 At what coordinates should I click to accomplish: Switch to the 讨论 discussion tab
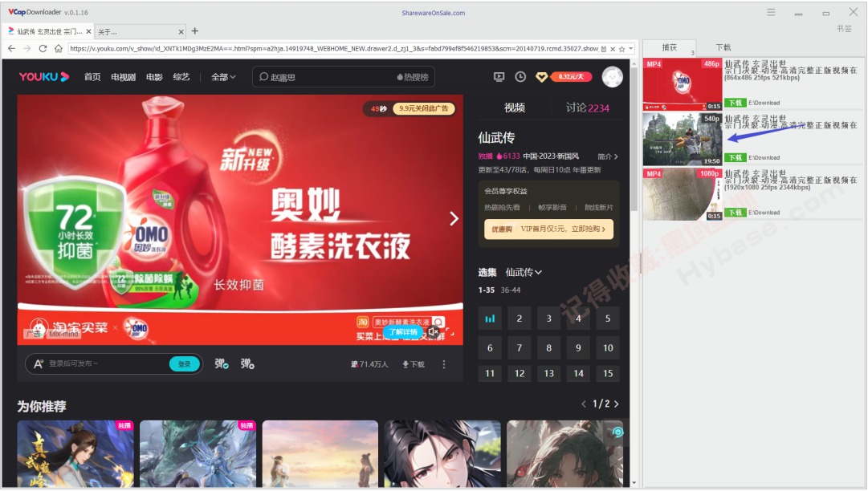click(587, 108)
